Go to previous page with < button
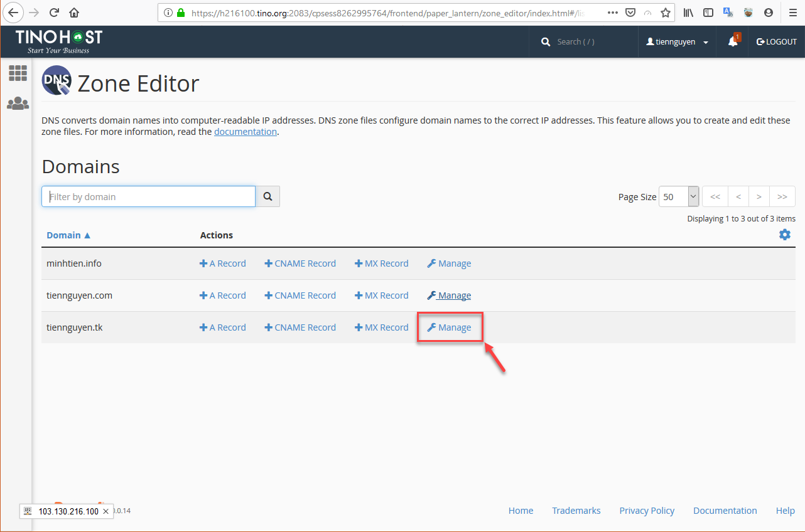Screen dimensions: 805x532 (x=738, y=196)
